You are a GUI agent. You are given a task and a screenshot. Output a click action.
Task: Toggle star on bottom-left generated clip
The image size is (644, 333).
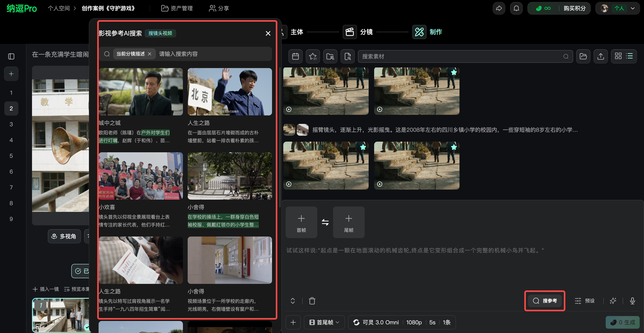point(363,147)
